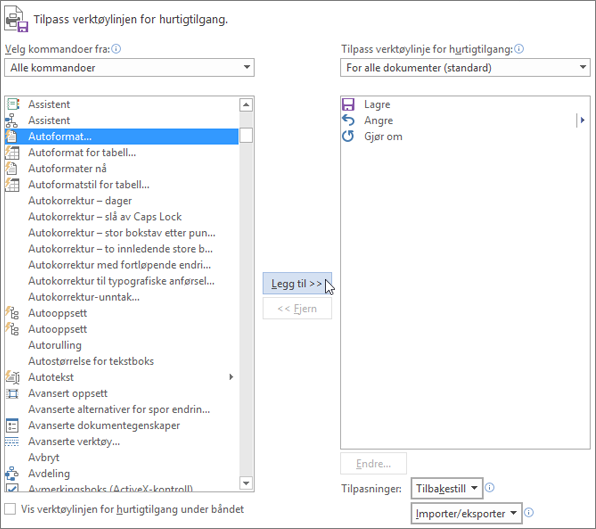The height and width of the screenshot is (529, 596).
Task: Open the Importer/eksporter dropdown
Action: coord(467,513)
